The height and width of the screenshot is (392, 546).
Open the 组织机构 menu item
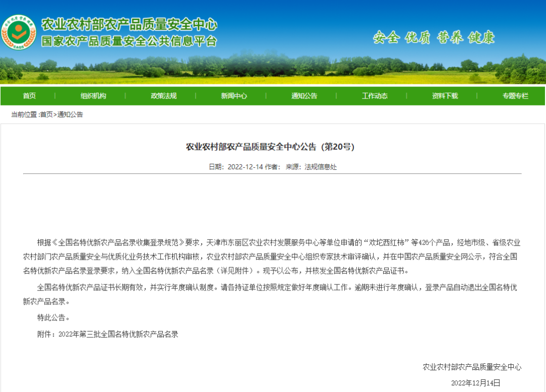click(94, 96)
